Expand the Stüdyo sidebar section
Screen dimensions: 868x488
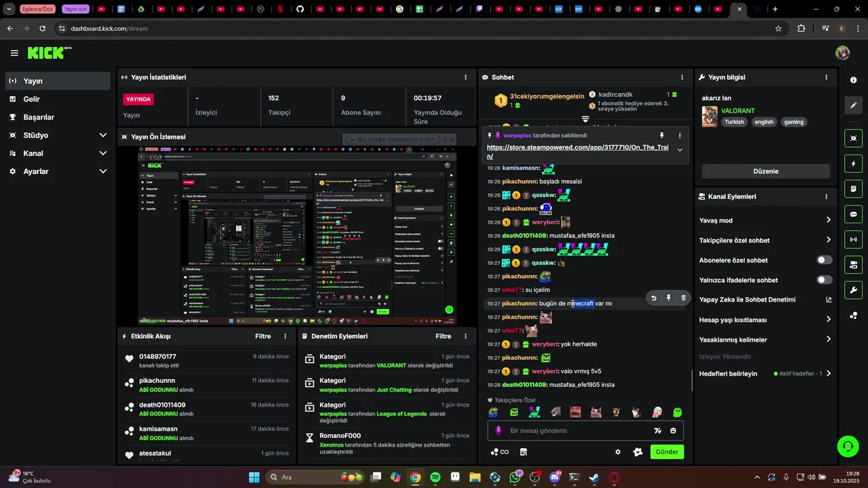103,136
